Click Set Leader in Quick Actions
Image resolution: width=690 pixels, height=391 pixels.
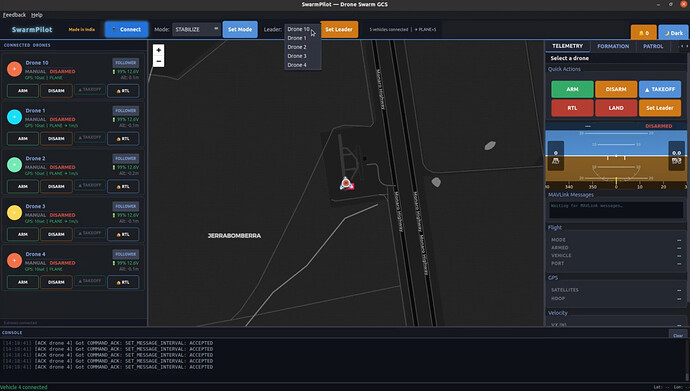click(660, 108)
